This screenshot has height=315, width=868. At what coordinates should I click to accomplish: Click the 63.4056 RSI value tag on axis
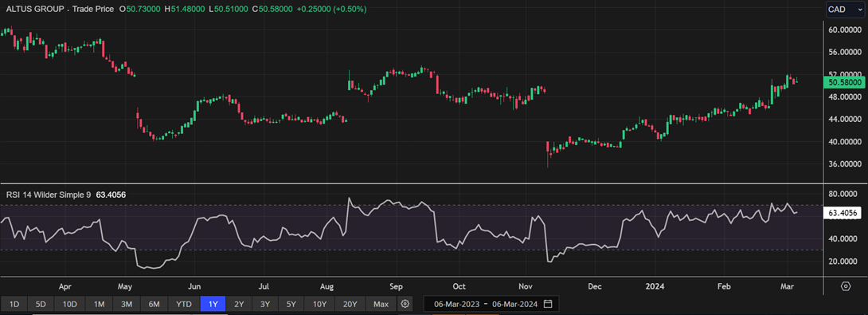843,213
